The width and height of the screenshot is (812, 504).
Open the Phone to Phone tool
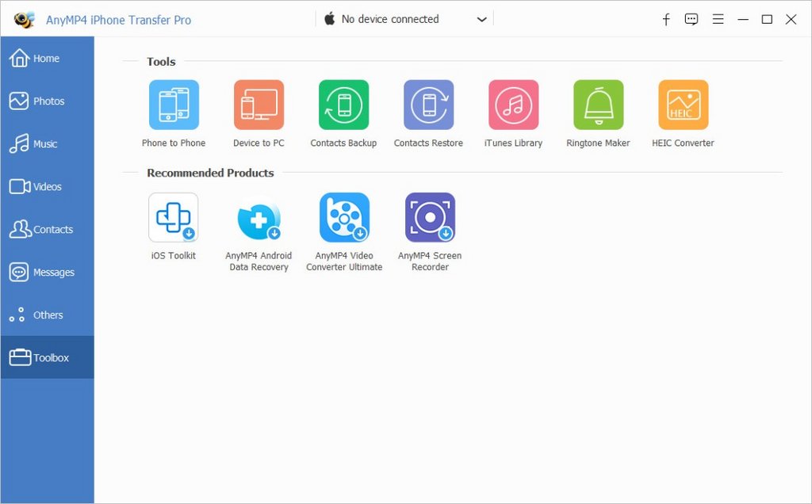[174, 105]
